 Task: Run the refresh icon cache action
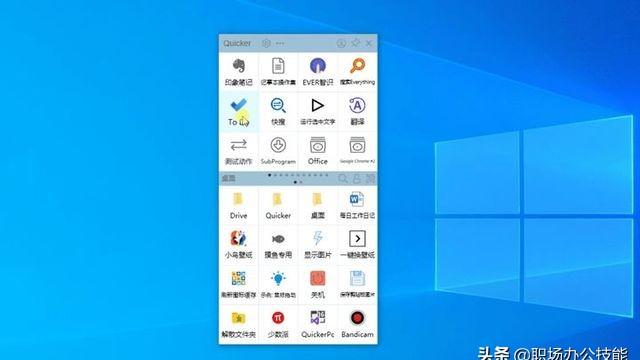[238, 284]
